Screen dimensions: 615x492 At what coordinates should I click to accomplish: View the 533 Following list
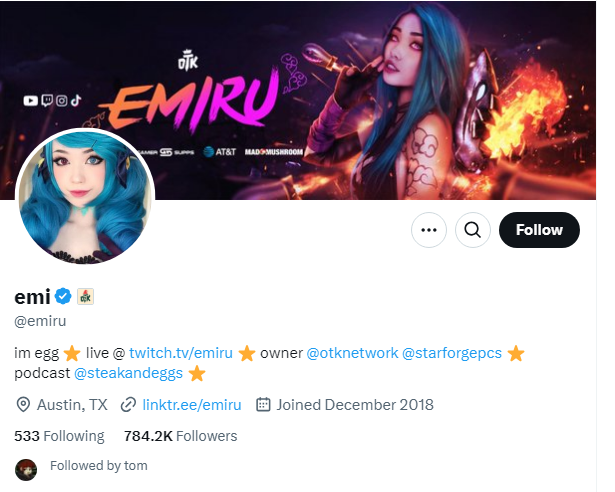59,436
